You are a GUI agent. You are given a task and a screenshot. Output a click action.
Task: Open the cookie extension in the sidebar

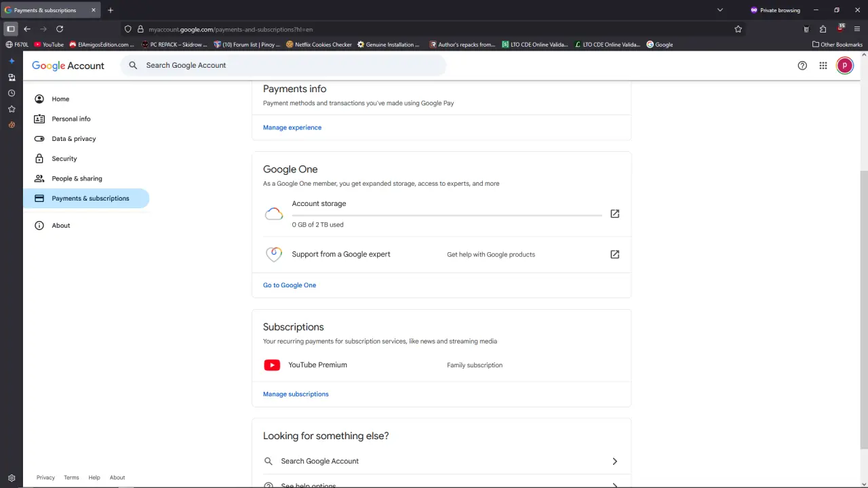(x=12, y=125)
